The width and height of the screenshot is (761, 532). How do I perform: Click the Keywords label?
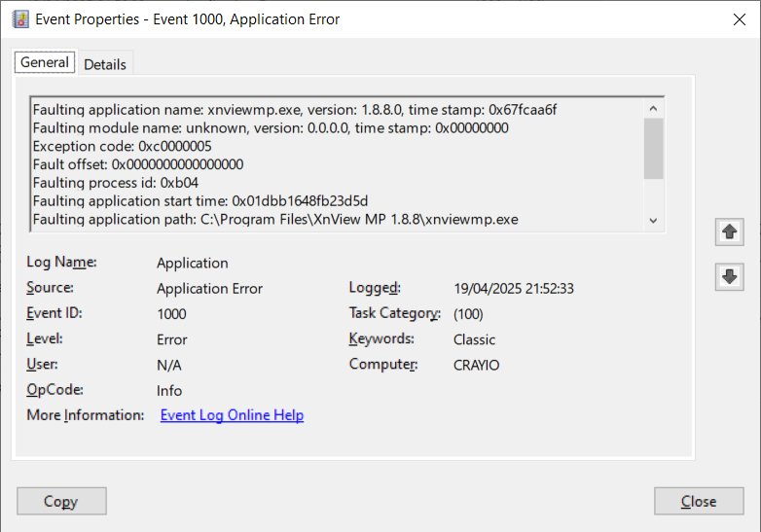381,338
